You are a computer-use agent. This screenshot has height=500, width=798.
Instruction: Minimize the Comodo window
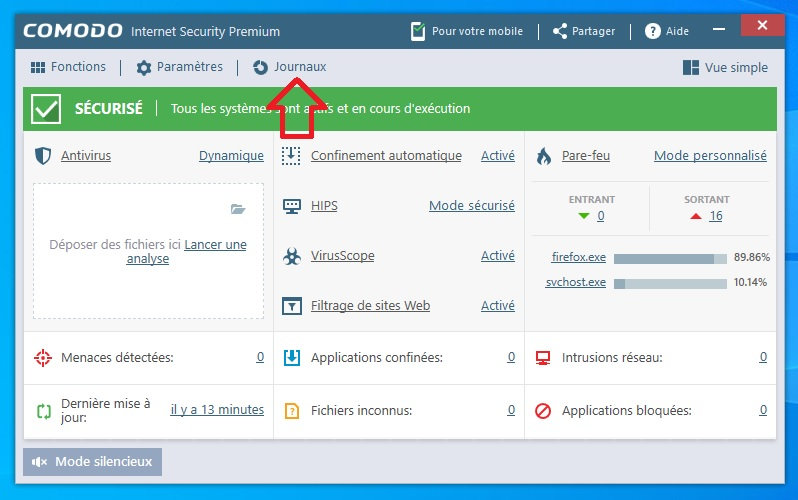[x=719, y=29]
